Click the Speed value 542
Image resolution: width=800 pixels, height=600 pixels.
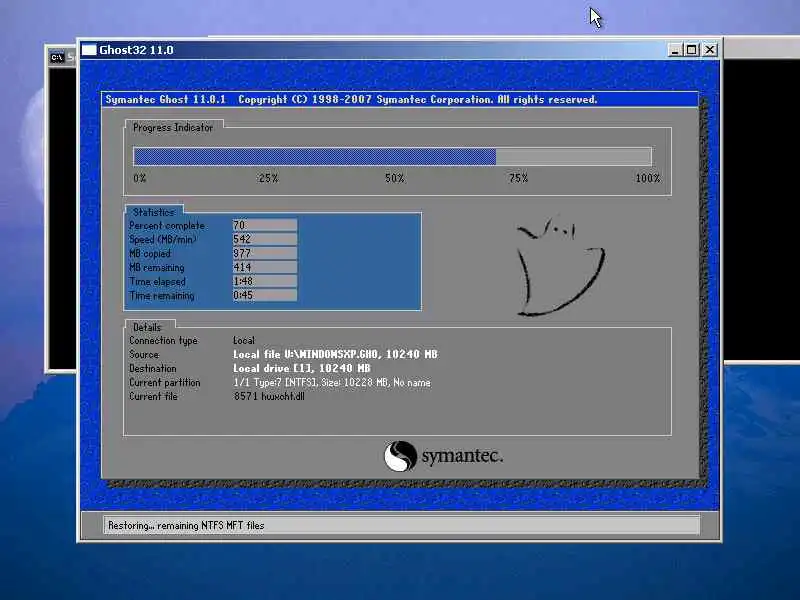pos(265,239)
